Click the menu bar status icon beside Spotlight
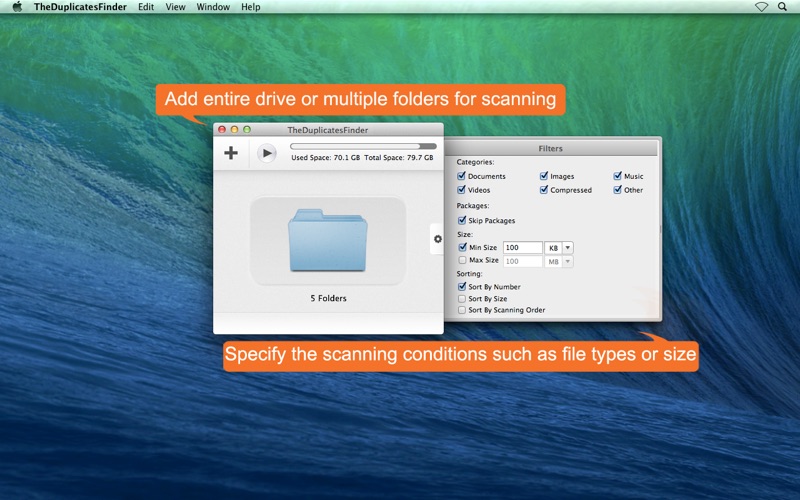The width and height of the screenshot is (800, 500). point(761,7)
